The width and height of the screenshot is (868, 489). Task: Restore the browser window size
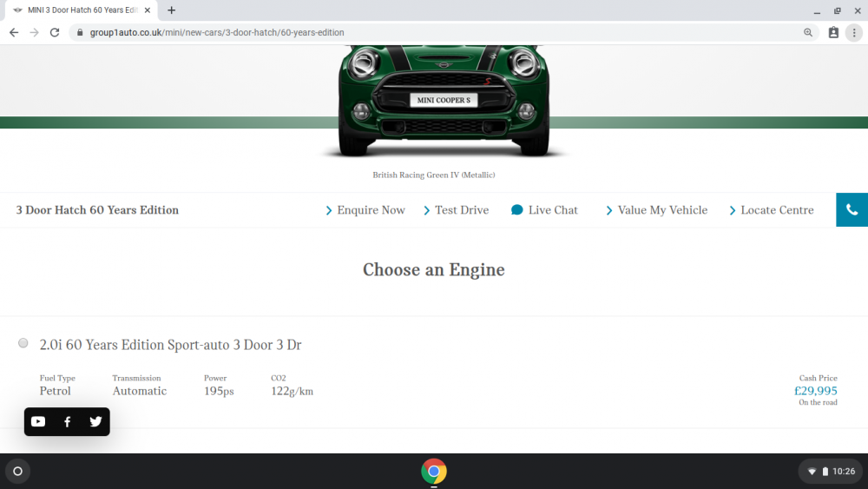[837, 10]
